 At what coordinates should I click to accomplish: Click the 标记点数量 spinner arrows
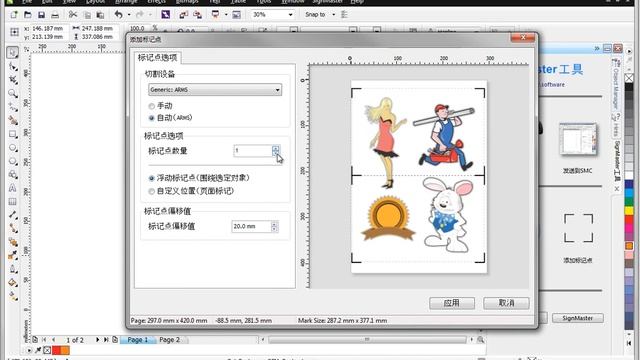(x=276, y=151)
